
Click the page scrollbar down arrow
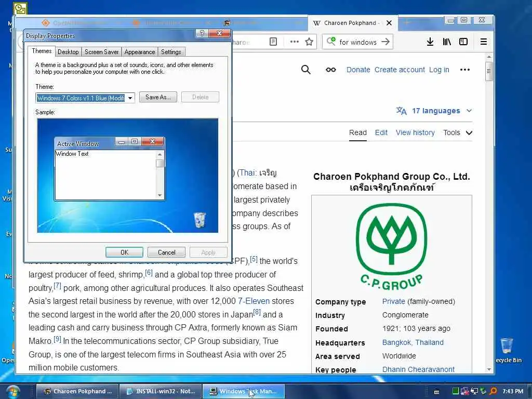click(x=489, y=369)
